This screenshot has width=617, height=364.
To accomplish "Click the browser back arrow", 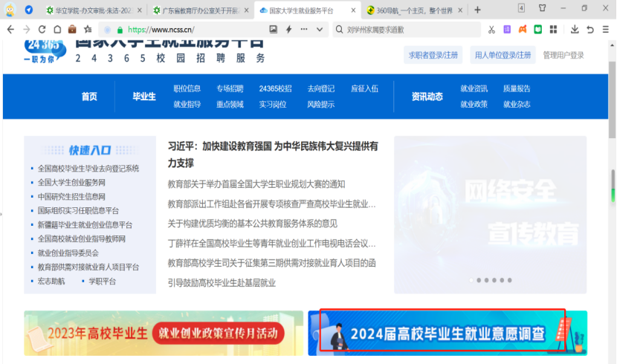I will pos(9,29).
